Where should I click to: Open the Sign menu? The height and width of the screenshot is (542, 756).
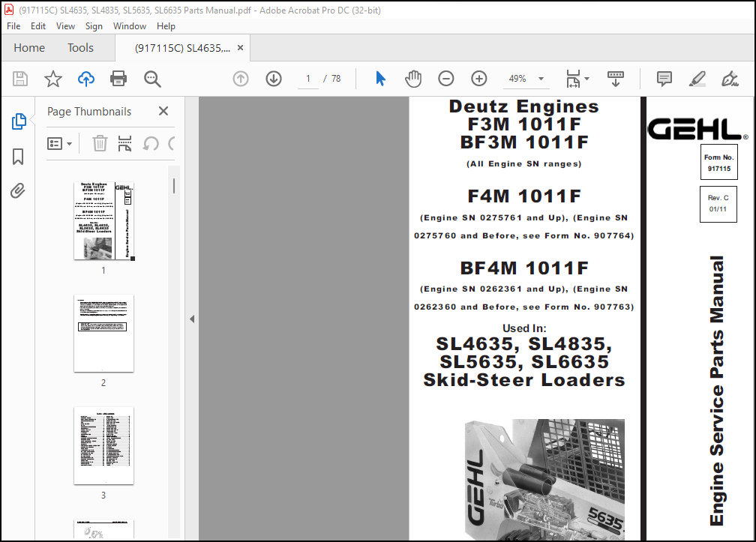[x=94, y=26]
